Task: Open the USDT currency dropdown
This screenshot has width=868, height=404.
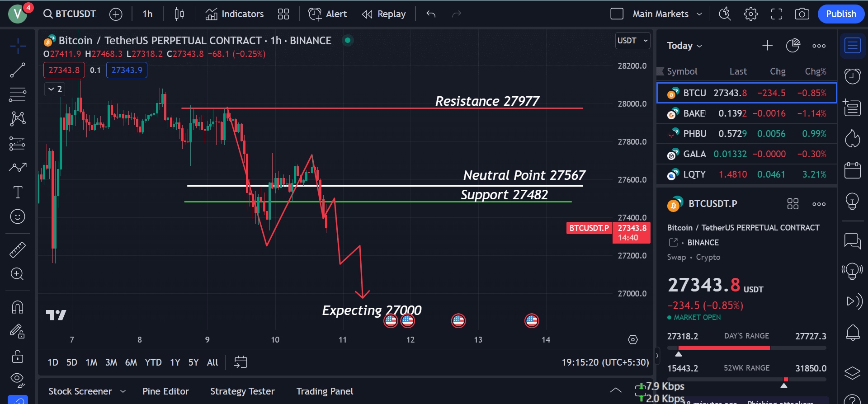Action: pyautogui.click(x=632, y=40)
